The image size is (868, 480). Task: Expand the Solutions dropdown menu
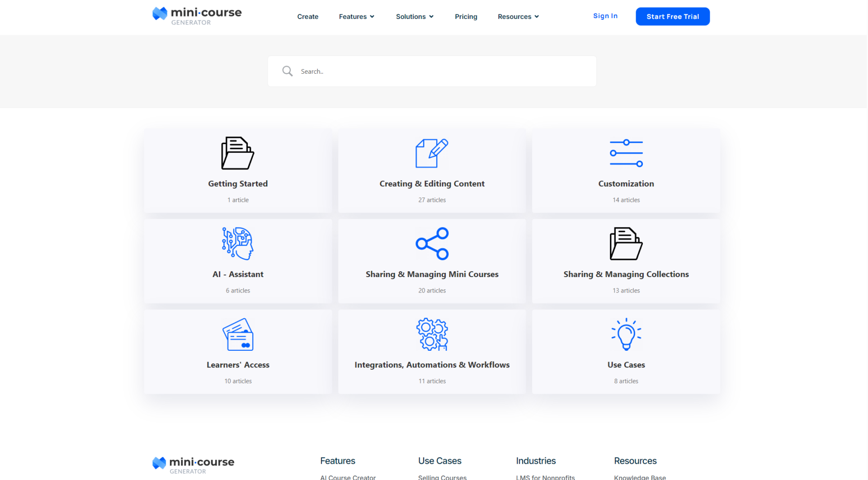[414, 17]
